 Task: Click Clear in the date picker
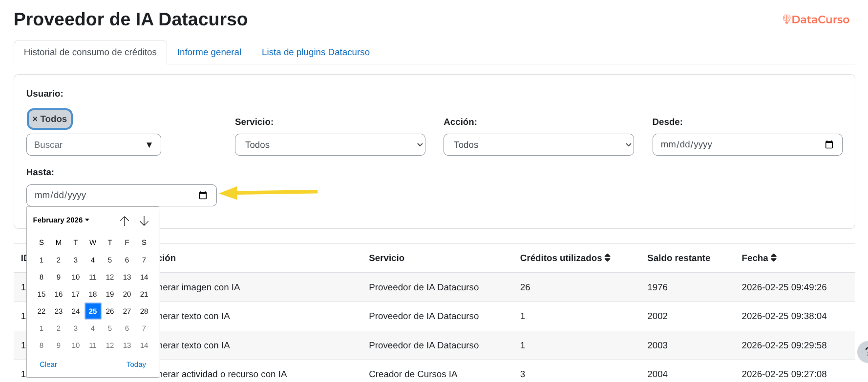point(48,364)
